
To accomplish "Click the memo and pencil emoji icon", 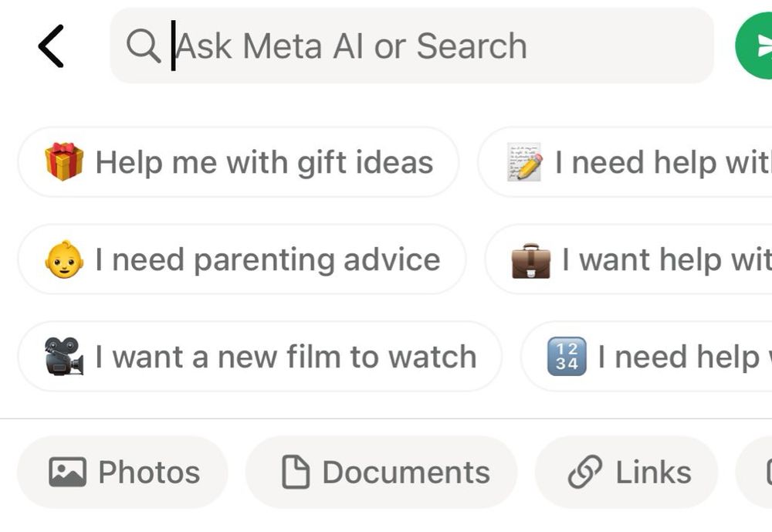I will point(524,162).
